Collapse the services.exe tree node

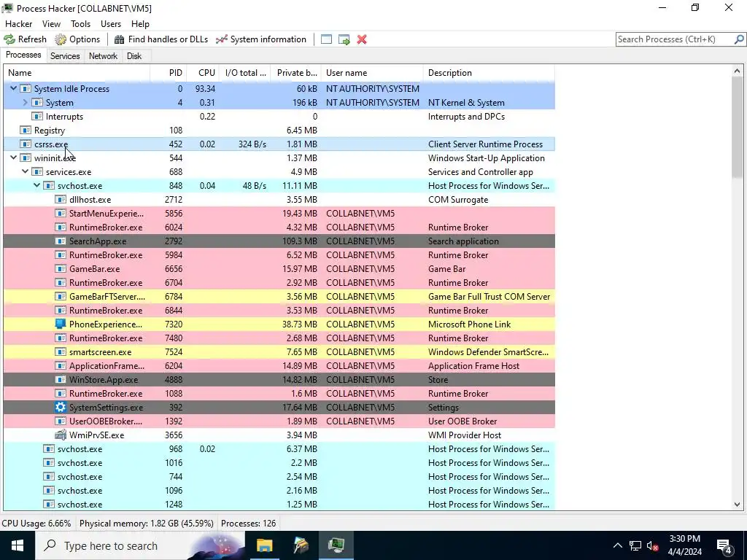(26, 171)
